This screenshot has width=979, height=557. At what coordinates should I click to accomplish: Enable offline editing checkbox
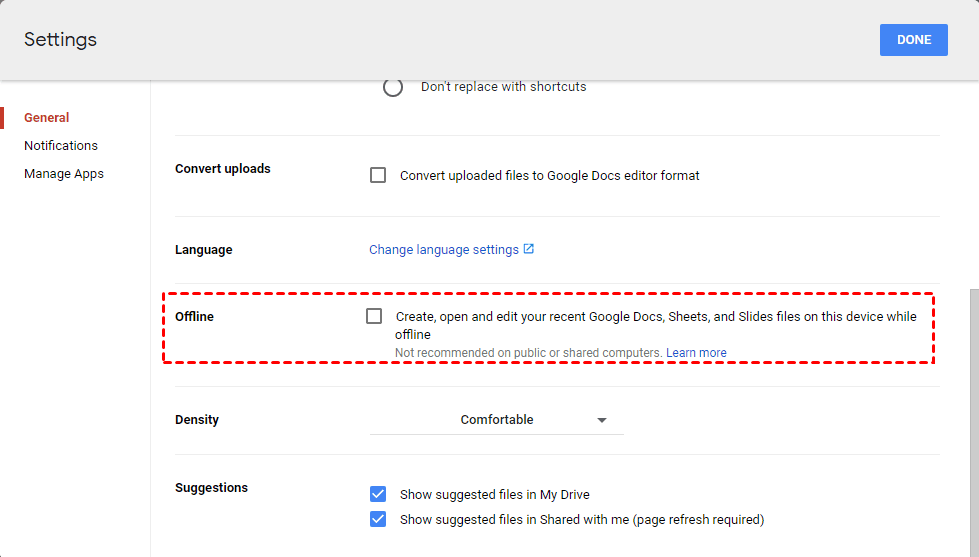tap(374, 316)
